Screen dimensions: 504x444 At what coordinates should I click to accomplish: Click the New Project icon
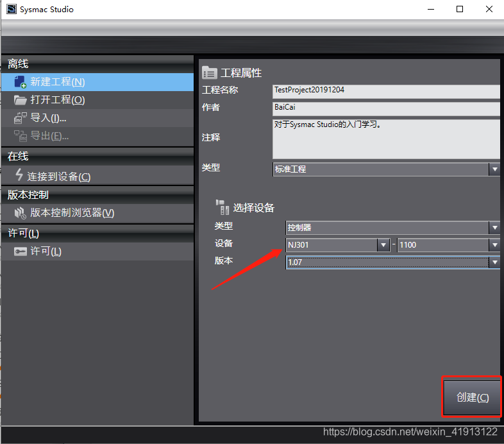click(20, 82)
